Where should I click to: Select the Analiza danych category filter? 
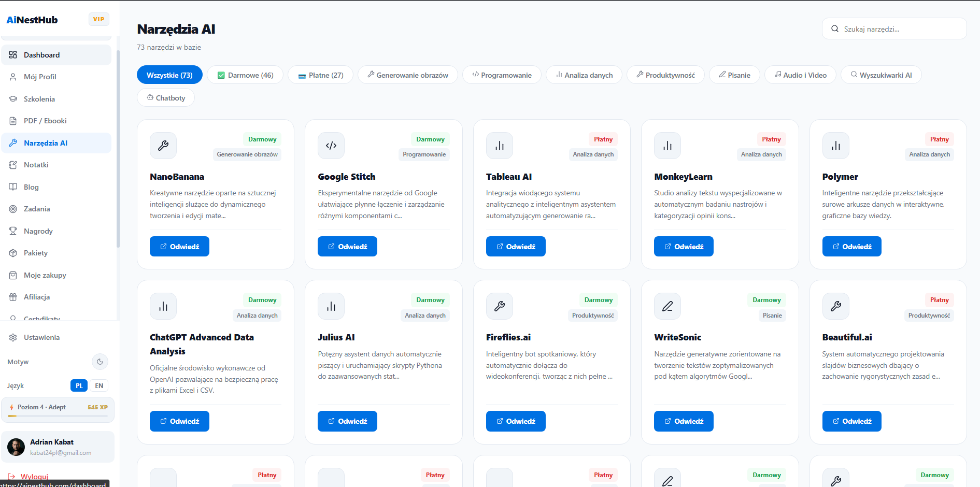[584, 75]
